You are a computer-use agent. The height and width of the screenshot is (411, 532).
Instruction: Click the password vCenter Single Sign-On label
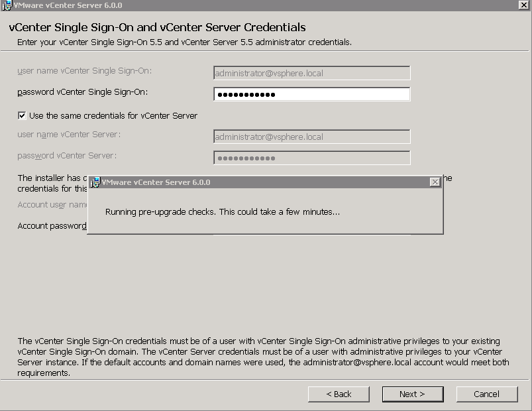[x=83, y=92]
